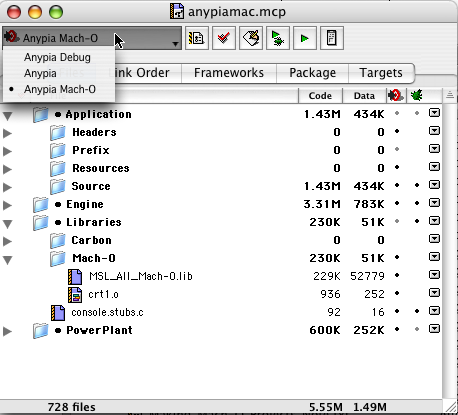Collapse the Application group disclosure triangle
The width and height of the screenshot is (458, 415).
point(8,116)
